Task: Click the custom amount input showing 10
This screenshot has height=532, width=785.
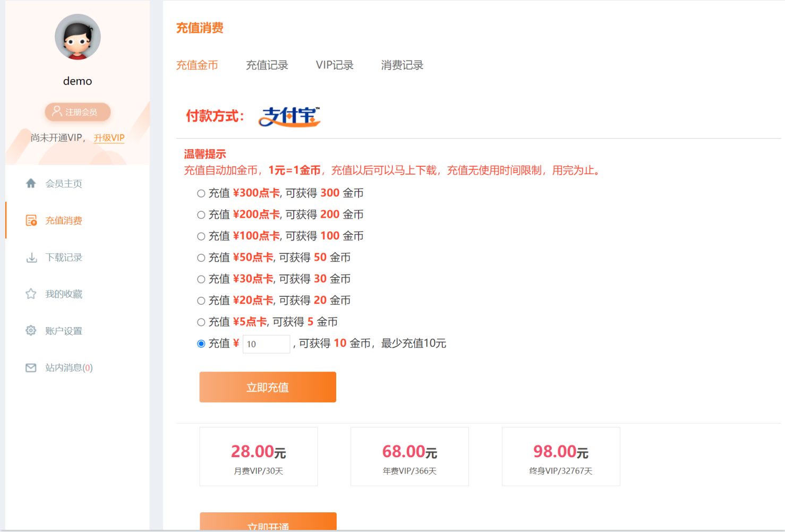Action: coord(266,344)
